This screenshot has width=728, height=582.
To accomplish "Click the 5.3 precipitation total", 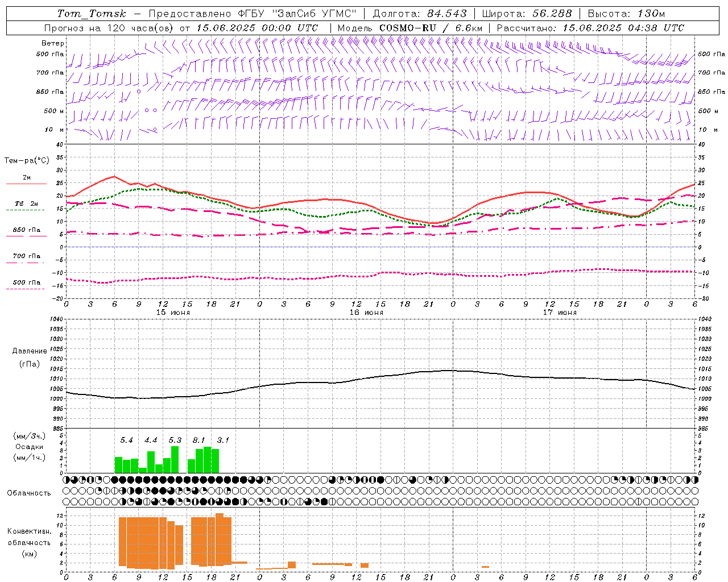I will coord(175,440).
